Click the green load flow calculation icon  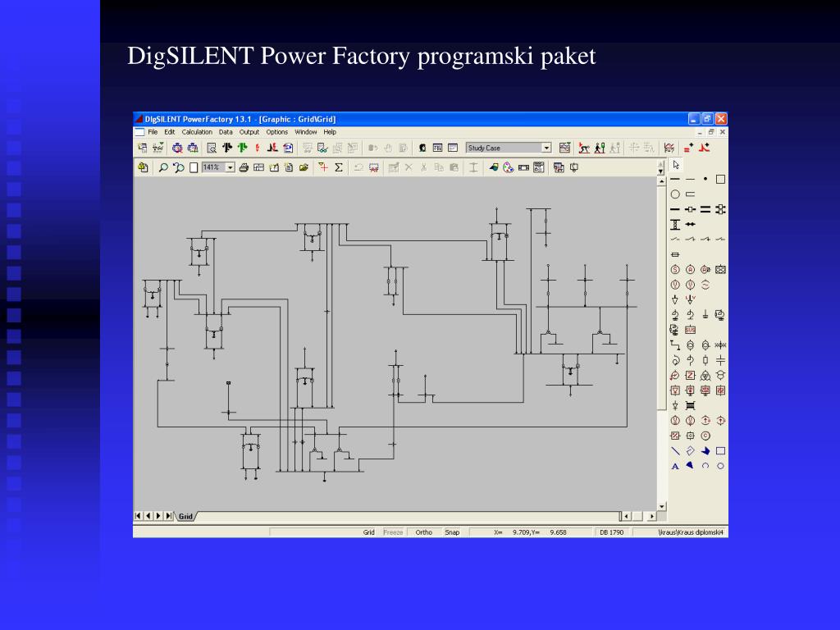[x=242, y=148]
